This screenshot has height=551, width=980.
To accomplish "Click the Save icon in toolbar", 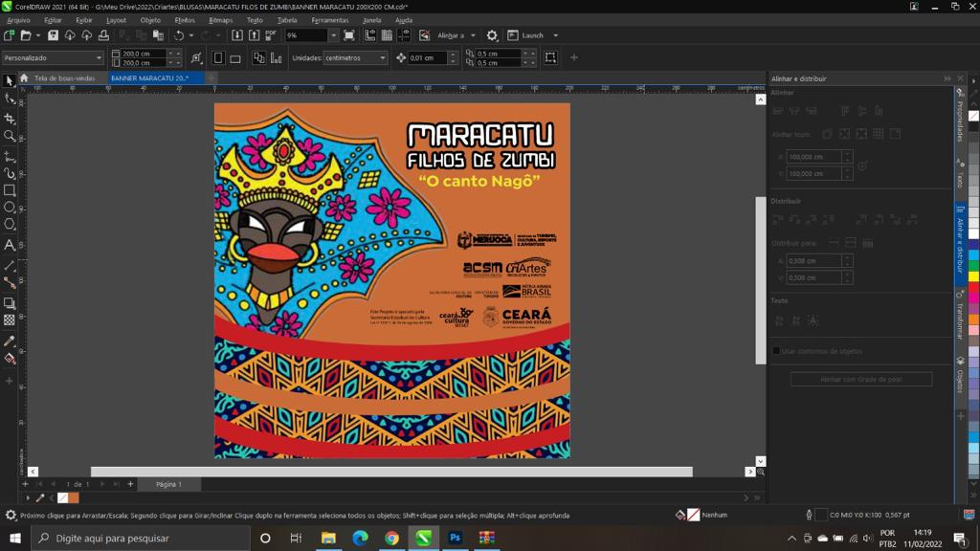I will 54,35.
